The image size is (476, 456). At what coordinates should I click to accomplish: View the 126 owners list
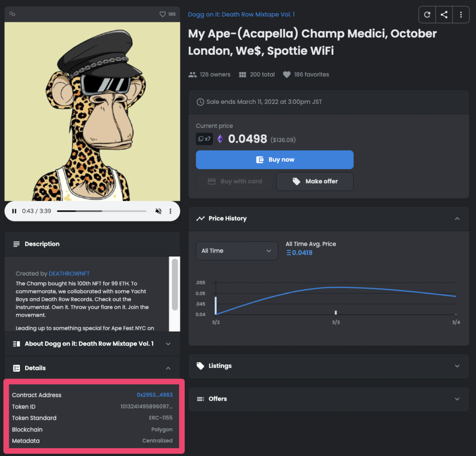209,75
